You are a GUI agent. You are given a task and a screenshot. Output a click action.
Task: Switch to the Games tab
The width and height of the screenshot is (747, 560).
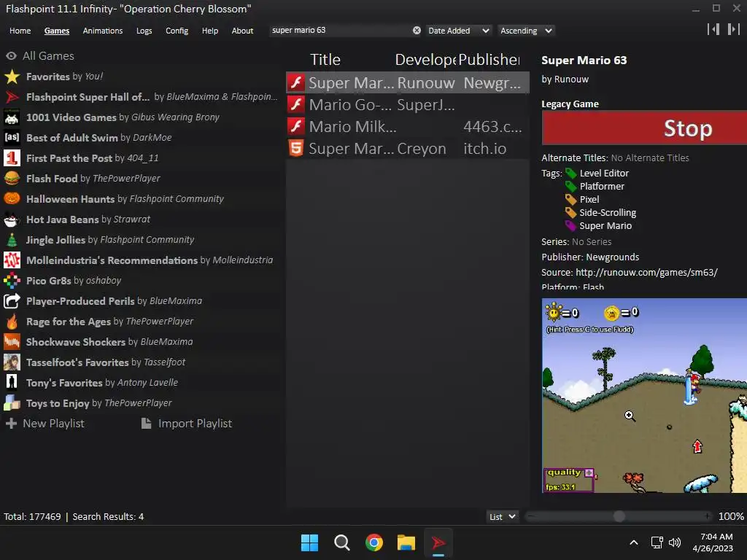point(57,31)
